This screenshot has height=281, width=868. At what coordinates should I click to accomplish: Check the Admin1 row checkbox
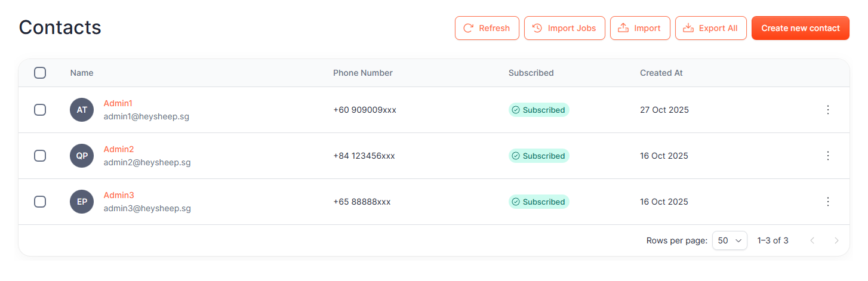point(40,110)
